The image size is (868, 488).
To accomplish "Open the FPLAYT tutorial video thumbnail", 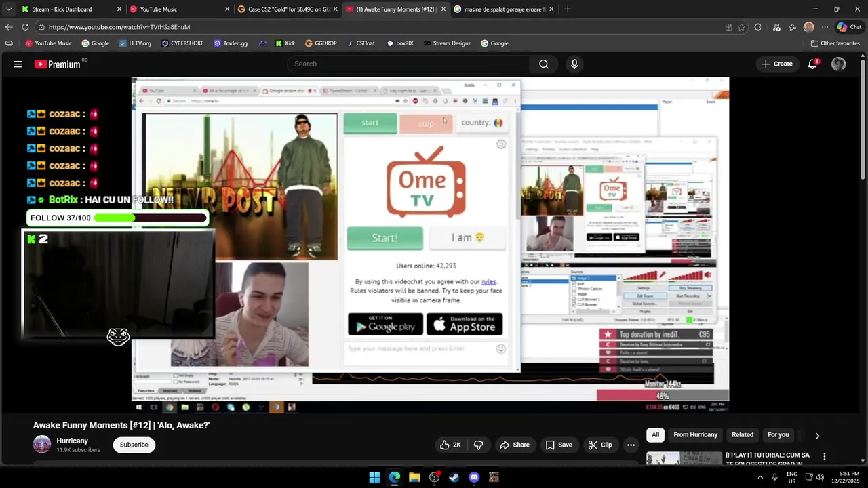I will (684, 459).
